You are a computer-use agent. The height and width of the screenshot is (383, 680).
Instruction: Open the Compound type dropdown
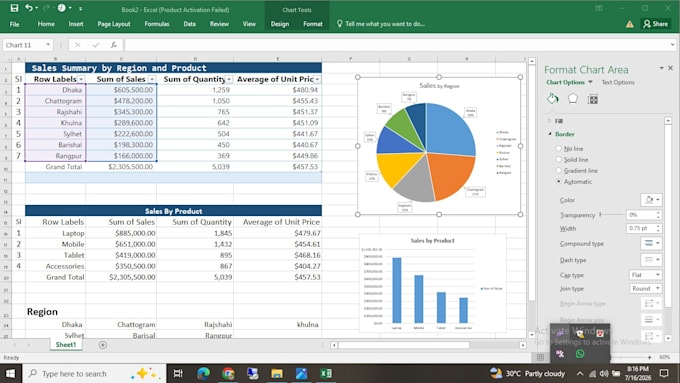click(651, 243)
